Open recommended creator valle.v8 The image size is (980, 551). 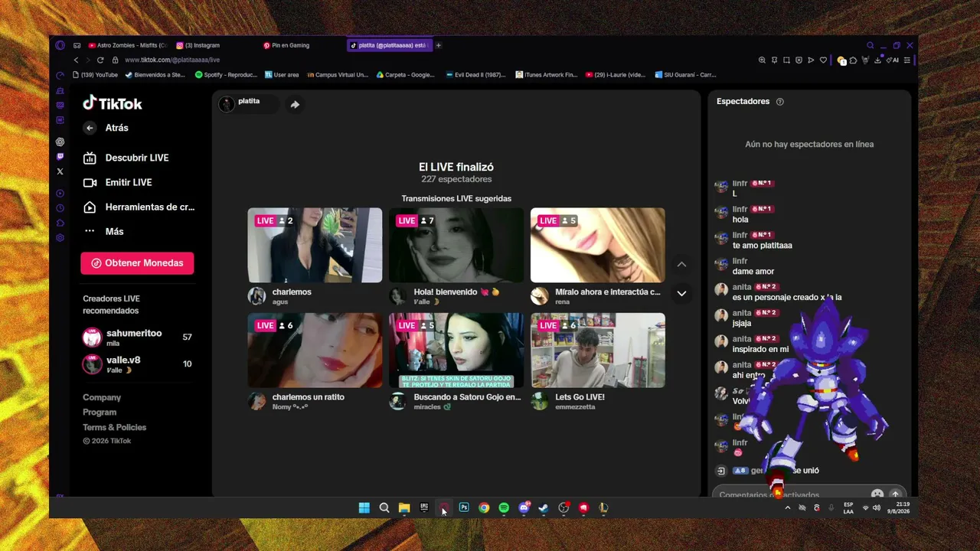click(137, 364)
